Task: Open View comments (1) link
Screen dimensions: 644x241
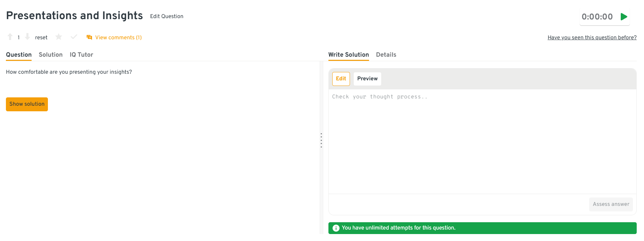Action: [x=118, y=38]
